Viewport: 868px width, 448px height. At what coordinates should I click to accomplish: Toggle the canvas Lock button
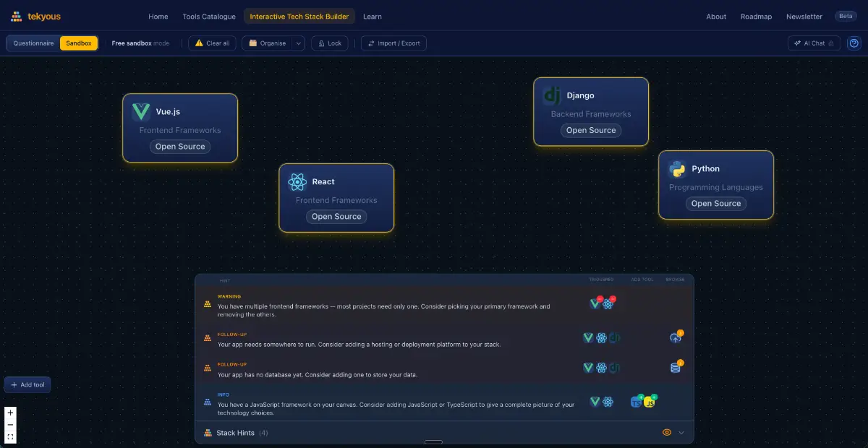point(329,43)
